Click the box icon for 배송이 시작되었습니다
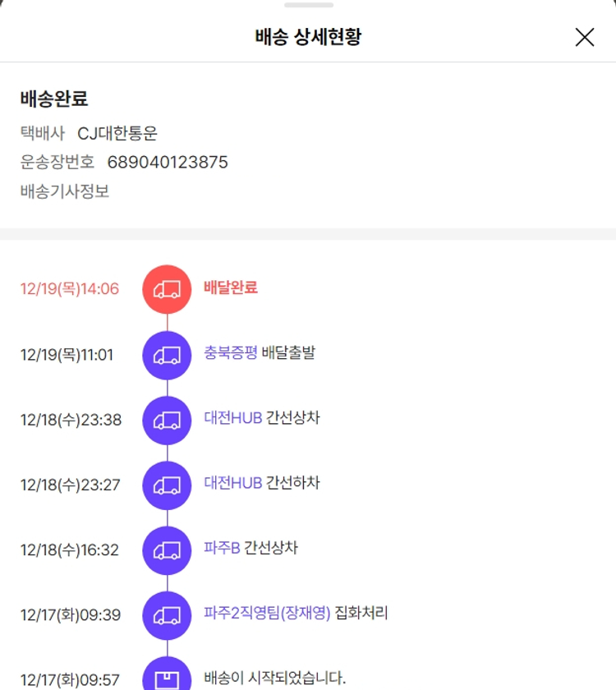Viewport: 616px width, 690px height. (x=167, y=677)
